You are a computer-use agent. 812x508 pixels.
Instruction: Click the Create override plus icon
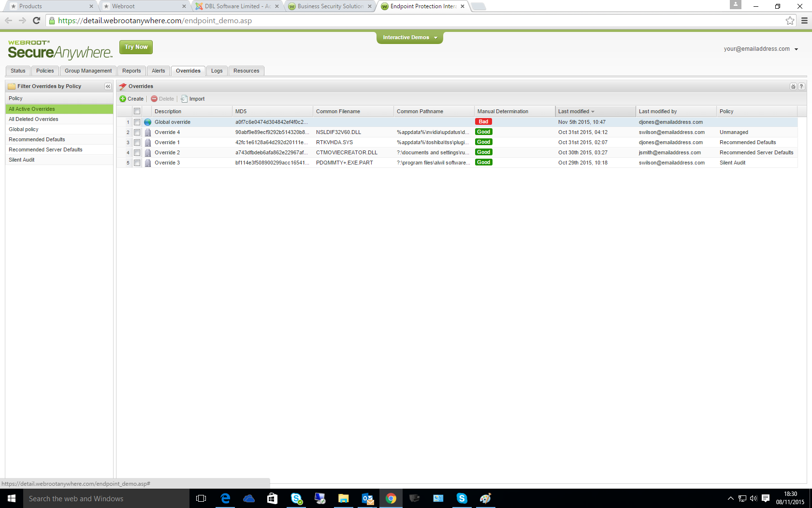tap(123, 99)
